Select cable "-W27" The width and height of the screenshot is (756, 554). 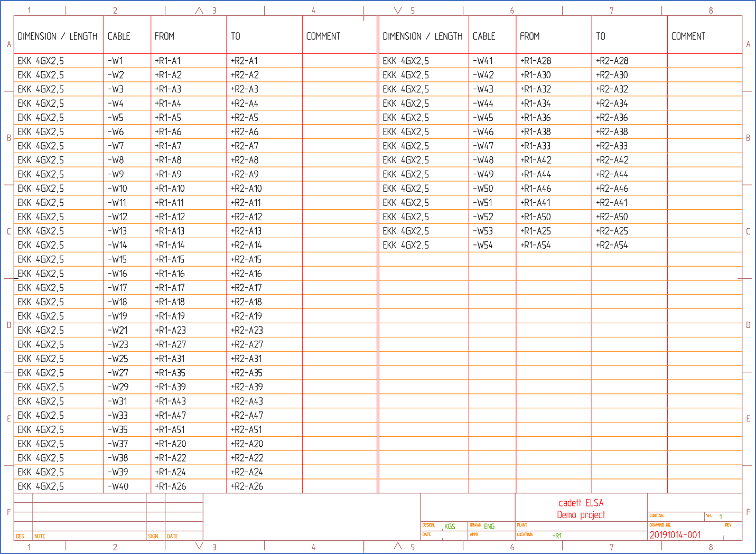118,373
